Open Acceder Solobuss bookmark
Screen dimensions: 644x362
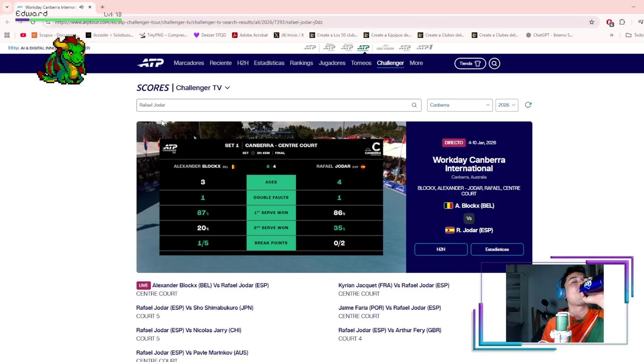pyautogui.click(x=109, y=35)
